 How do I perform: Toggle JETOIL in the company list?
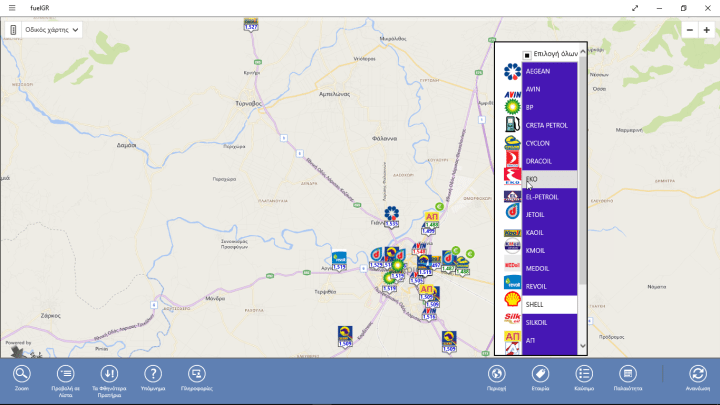coord(549,214)
